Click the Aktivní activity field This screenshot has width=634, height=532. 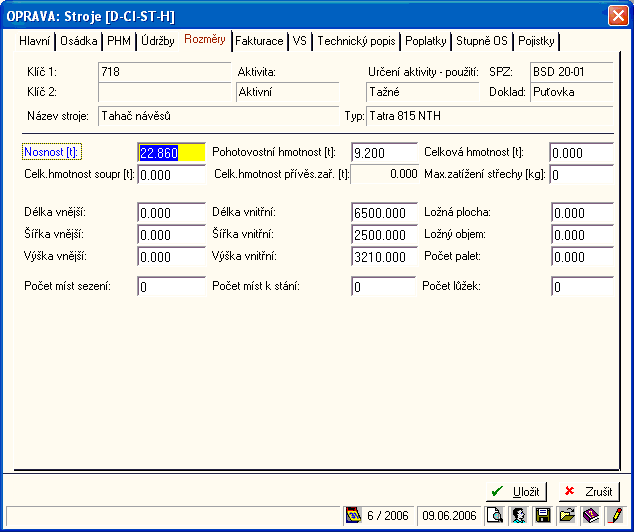(287, 92)
